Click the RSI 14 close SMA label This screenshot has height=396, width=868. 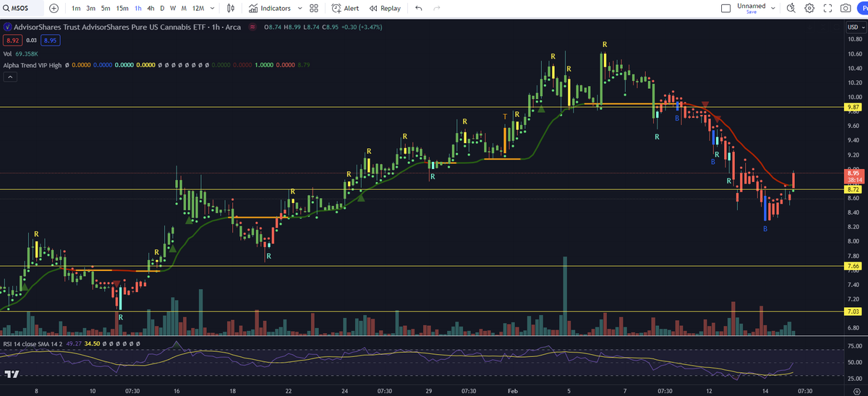[x=32, y=343]
